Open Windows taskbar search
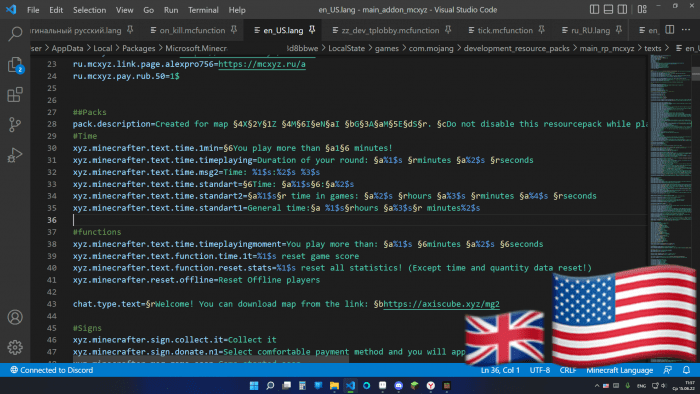The image size is (700, 394). (270, 386)
